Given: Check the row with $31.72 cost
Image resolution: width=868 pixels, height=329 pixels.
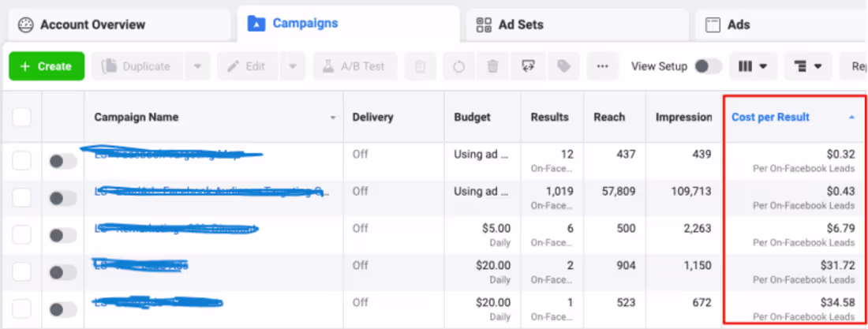Looking at the screenshot, I should click(x=21, y=272).
